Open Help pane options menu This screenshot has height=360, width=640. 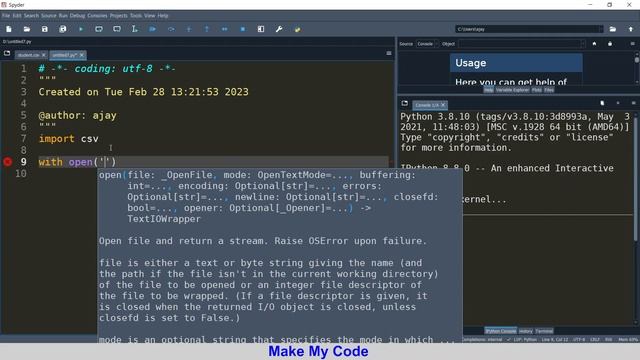point(633,44)
